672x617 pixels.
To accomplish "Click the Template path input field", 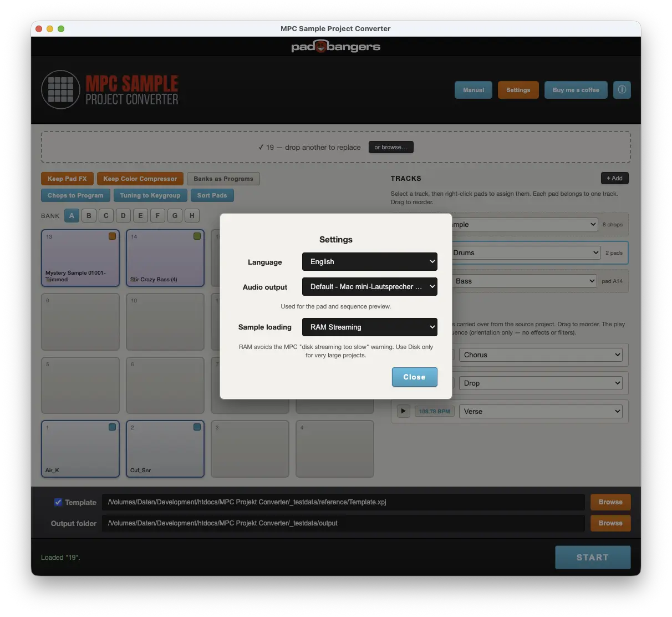I will click(343, 502).
